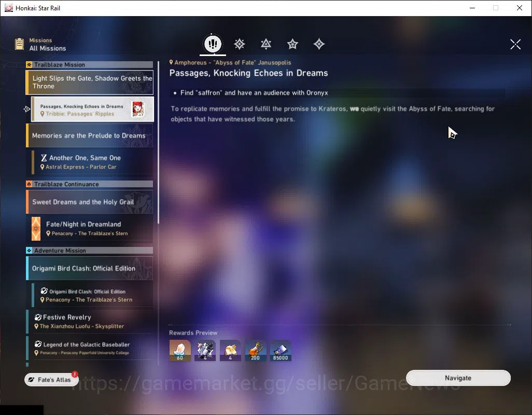Click Tribbie portrait thumbnail in mission entry

tap(138, 109)
